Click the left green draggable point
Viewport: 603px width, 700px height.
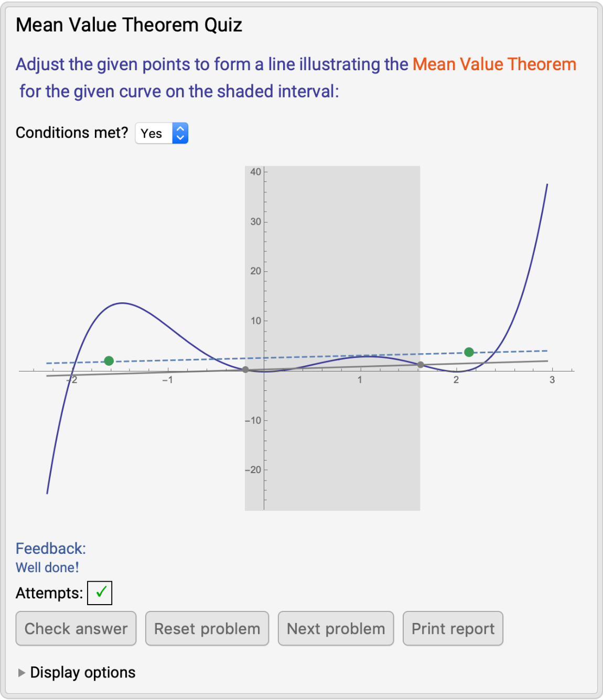click(109, 360)
